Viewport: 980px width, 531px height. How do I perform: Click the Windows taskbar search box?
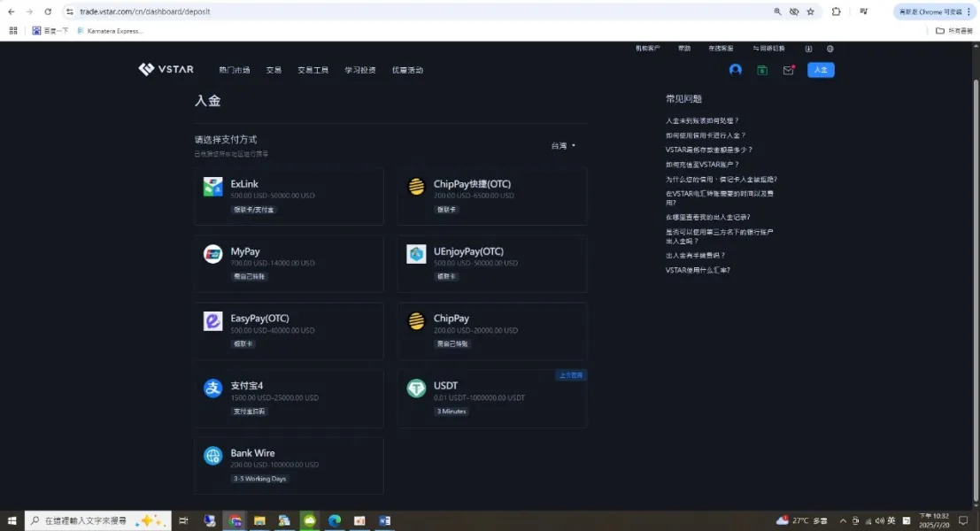pyautogui.click(x=97, y=520)
